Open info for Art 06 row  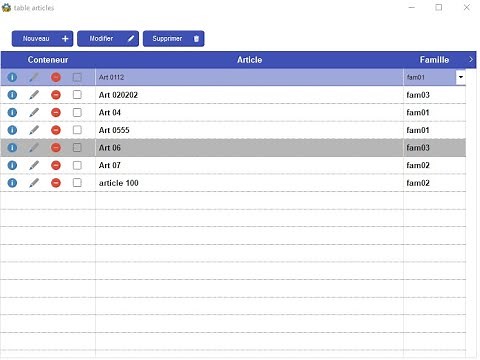[12, 148]
